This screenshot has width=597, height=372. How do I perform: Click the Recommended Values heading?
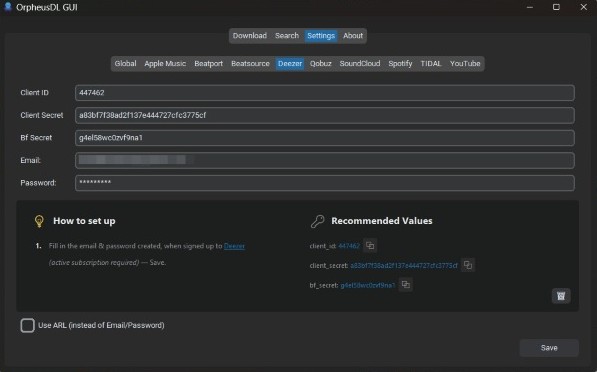[x=382, y=221]
